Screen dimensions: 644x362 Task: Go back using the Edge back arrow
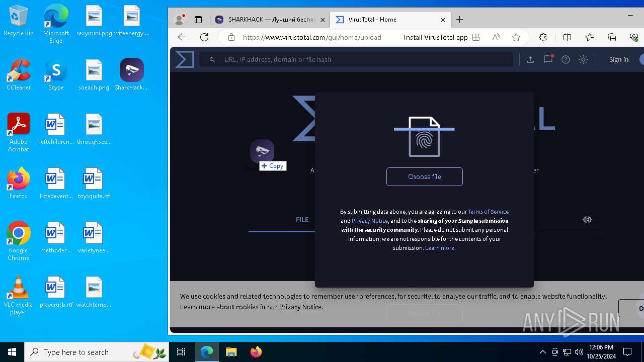click(182, 37)
